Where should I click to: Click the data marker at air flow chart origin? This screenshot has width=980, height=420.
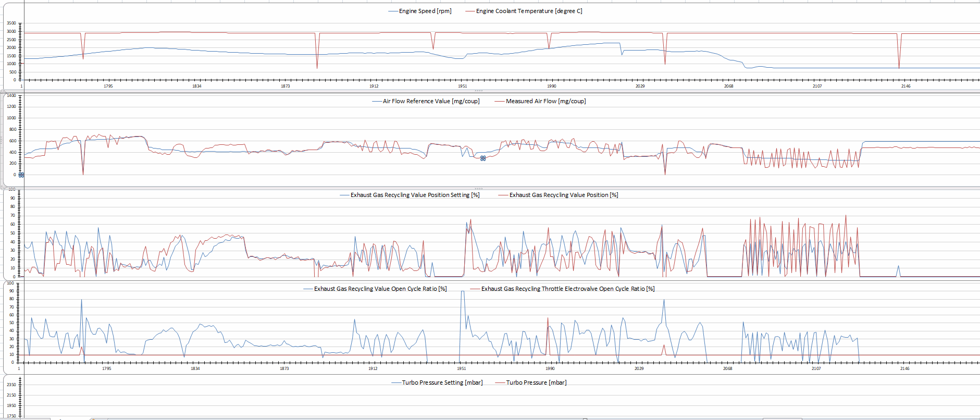[x=21, y=175]
